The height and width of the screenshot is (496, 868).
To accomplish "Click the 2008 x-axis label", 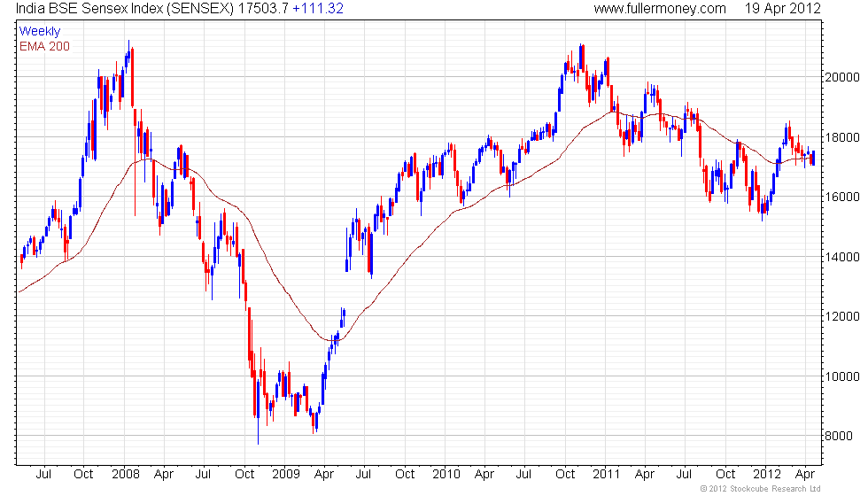I will pyautogui.click(x=126, y=475).
